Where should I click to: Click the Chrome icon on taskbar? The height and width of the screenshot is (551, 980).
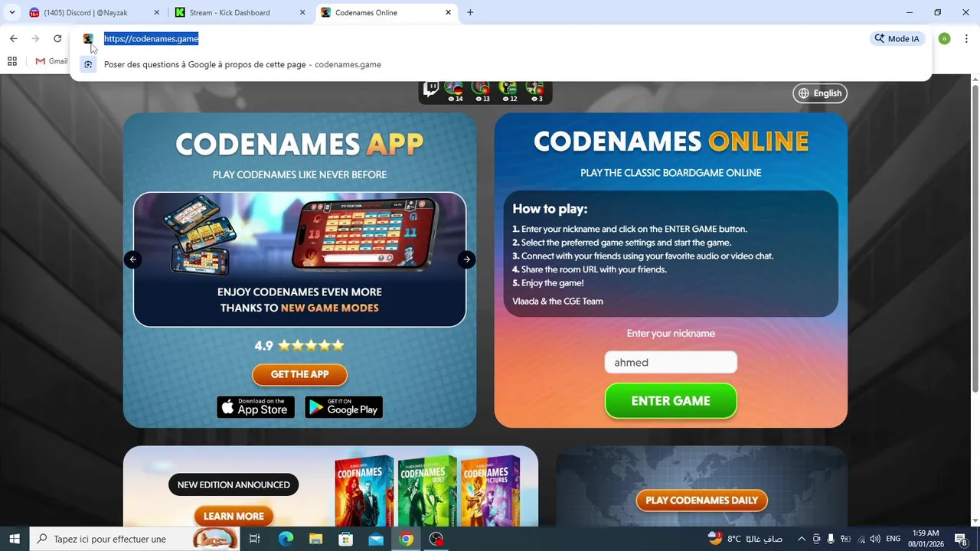[406, 539]
